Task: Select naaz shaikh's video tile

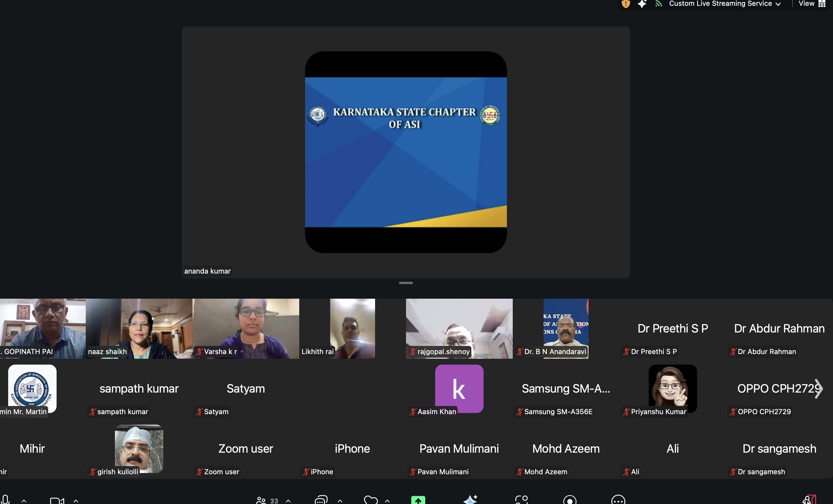Action: coord(139,329)
